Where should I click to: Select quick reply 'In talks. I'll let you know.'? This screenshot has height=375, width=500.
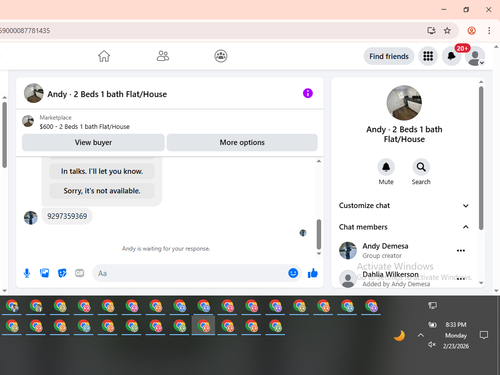point(102,171)
